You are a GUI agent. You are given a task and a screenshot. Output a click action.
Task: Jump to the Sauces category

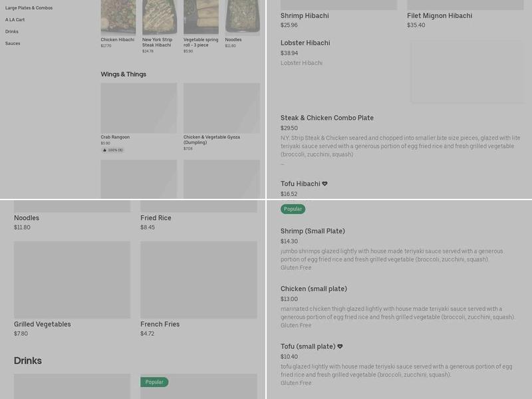point(13,43)
